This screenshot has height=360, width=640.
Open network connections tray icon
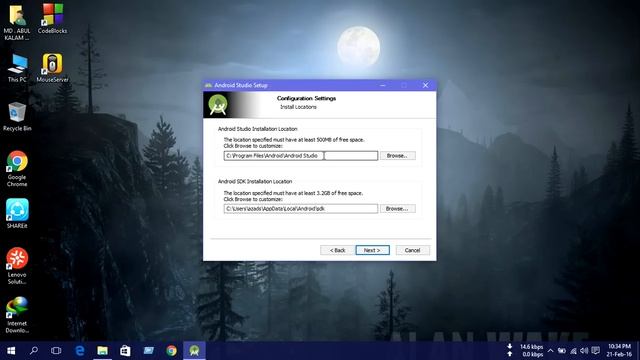coord(573,351)
